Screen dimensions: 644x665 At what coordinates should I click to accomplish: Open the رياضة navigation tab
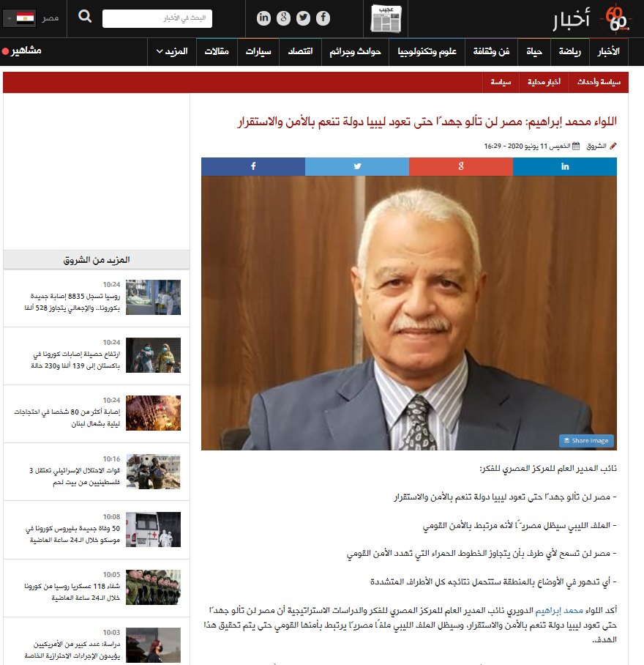570,52
